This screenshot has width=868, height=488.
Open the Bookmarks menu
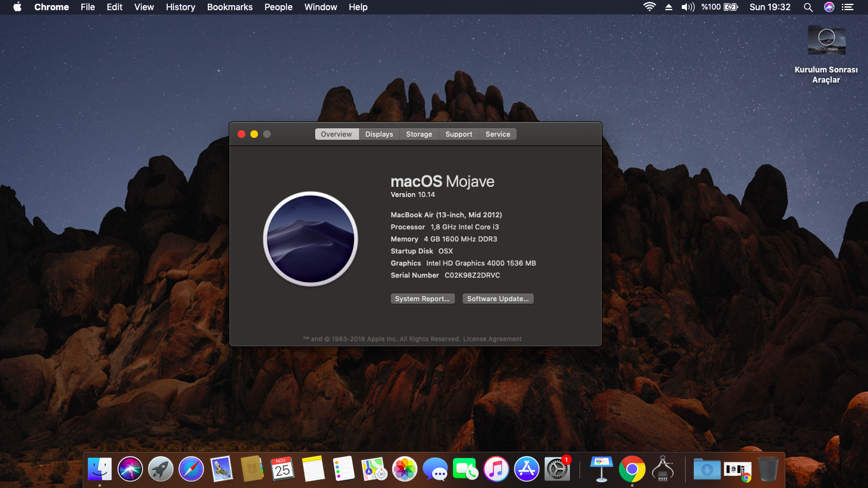click(x=229, y=7)
